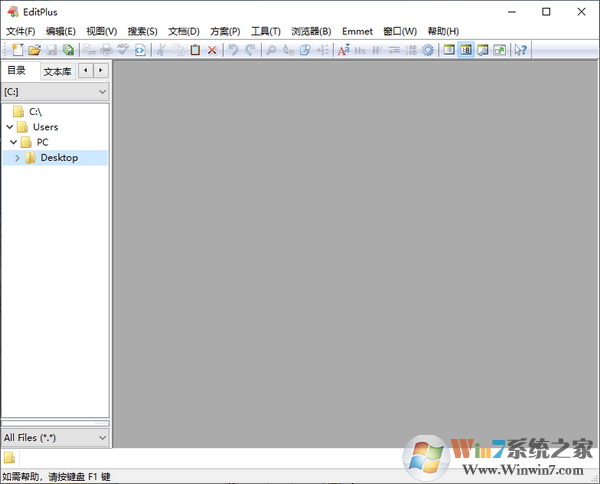Click the Cut scissors icon

click(161, 50)
